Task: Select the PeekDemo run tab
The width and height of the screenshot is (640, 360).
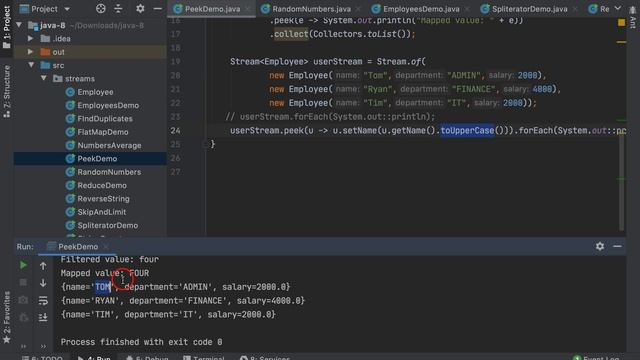Action: (78, 247)
